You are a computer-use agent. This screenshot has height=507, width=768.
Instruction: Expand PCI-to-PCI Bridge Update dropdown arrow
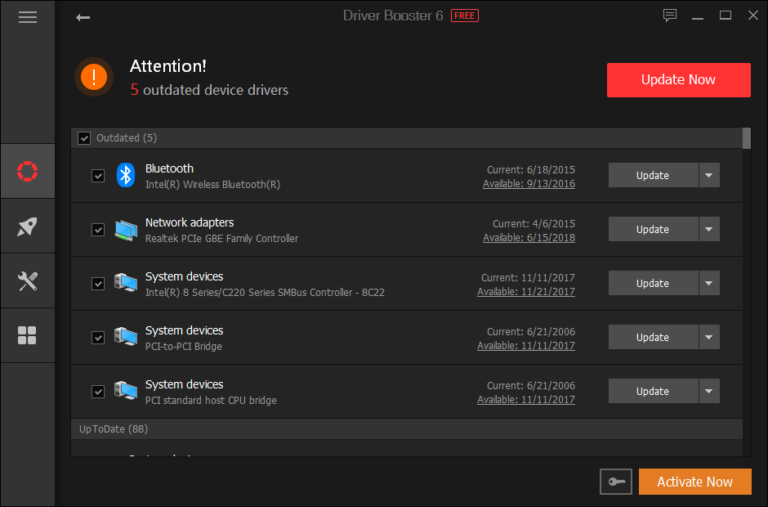point(709,337)
